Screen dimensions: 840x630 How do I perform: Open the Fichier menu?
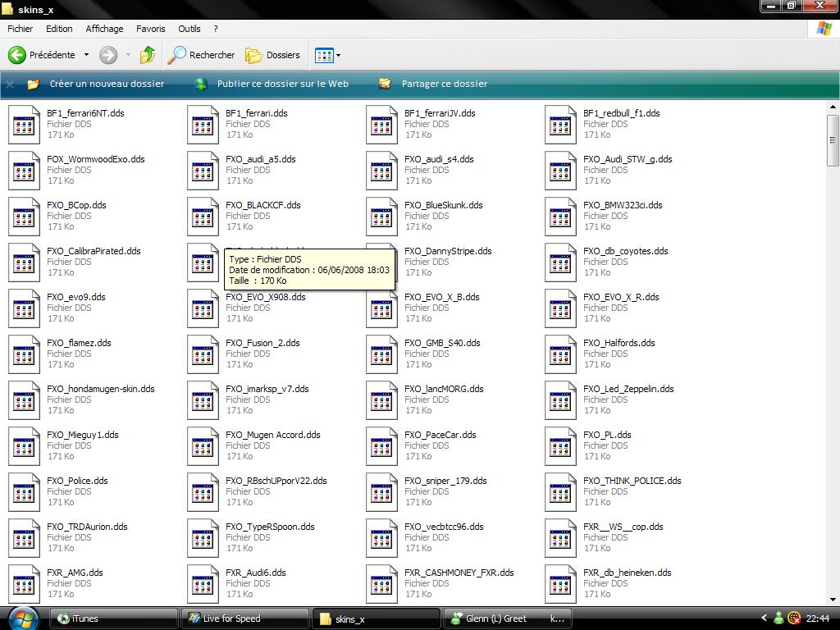(x=20, y=29)
